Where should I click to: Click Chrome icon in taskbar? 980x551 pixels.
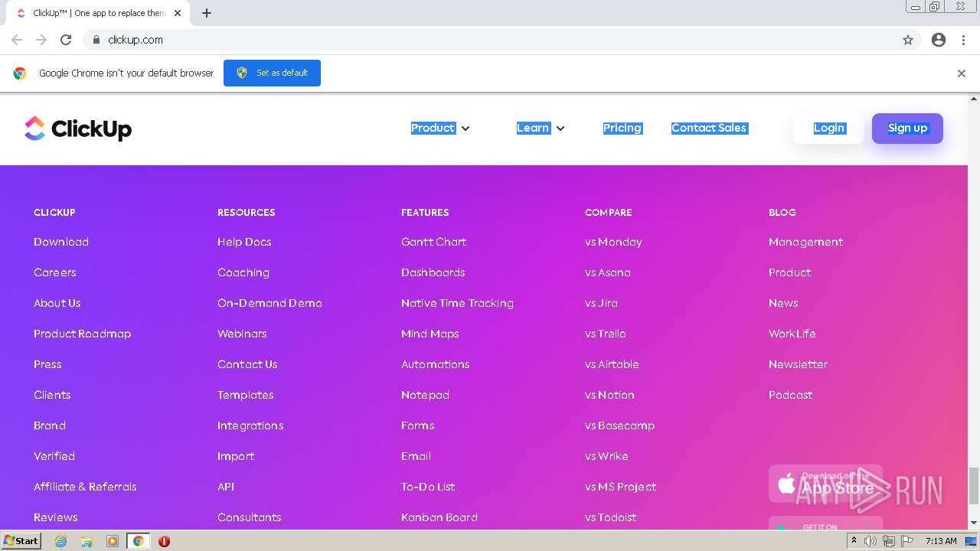139,541
